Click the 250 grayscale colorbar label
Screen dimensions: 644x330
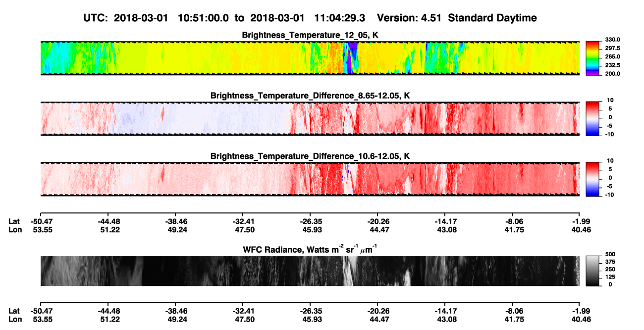point(611,269)
